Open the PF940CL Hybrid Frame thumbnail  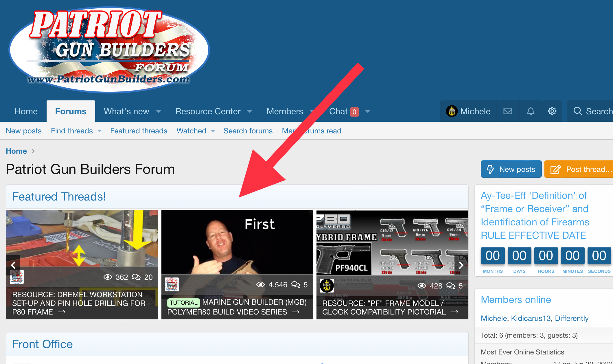click(392, 243)
